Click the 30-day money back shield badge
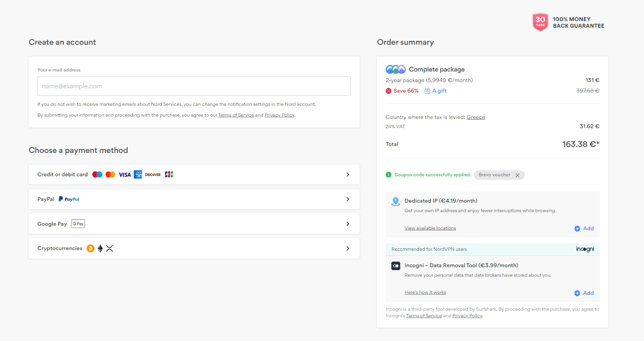644x341 pixels. [540, 22]
